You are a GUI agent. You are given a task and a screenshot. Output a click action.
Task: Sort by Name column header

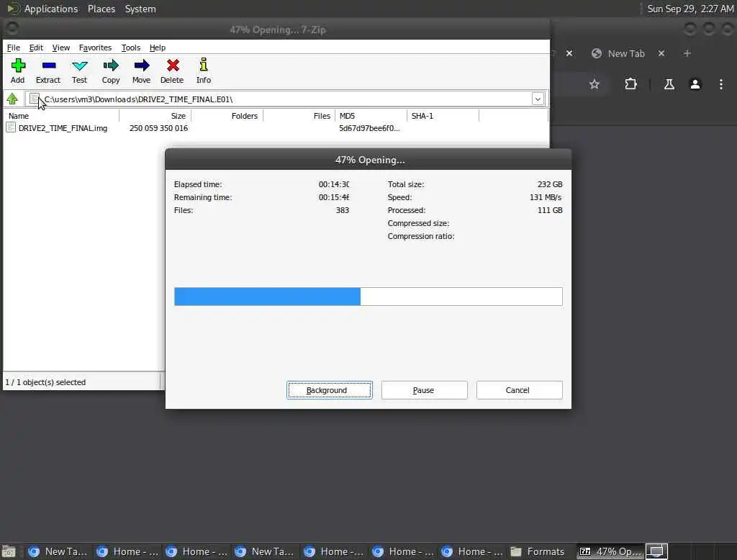(x=61, y=116)
